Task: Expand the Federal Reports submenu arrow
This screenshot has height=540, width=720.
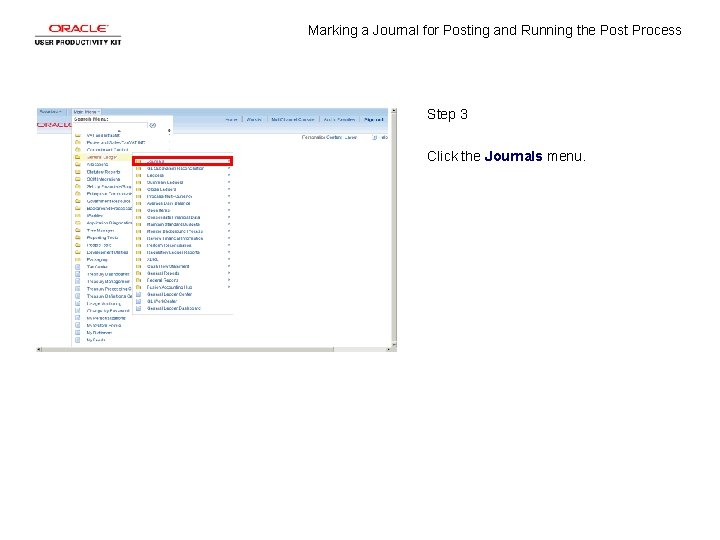Action: 229,280
